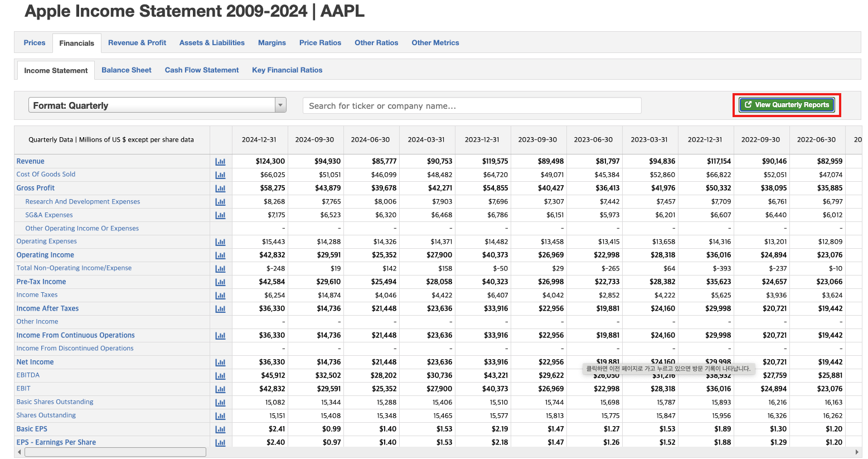This screenshot has height=459, width=868.
Task: Open the Price Ratios tab
Action: pyautogui.click(x=320, y=42)
